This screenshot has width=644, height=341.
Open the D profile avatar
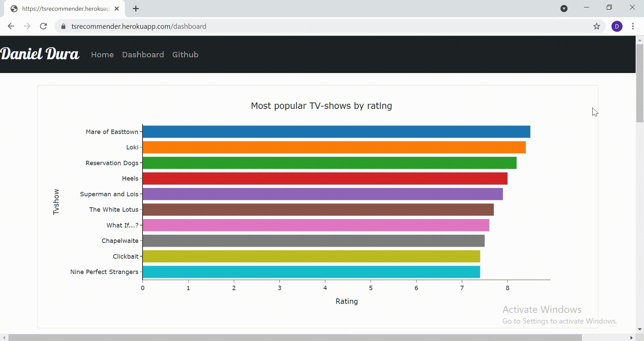pyautogui.click(x=617, y=26)
